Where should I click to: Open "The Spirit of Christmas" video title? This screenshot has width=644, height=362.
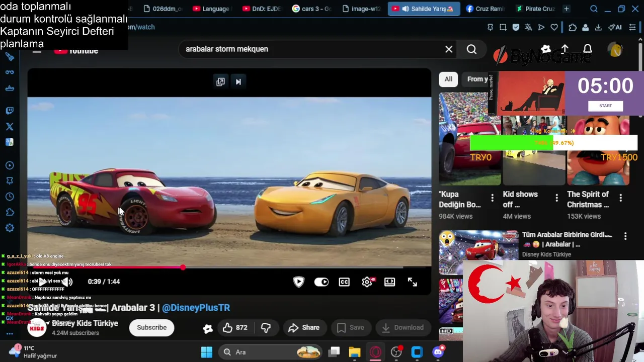588,199
